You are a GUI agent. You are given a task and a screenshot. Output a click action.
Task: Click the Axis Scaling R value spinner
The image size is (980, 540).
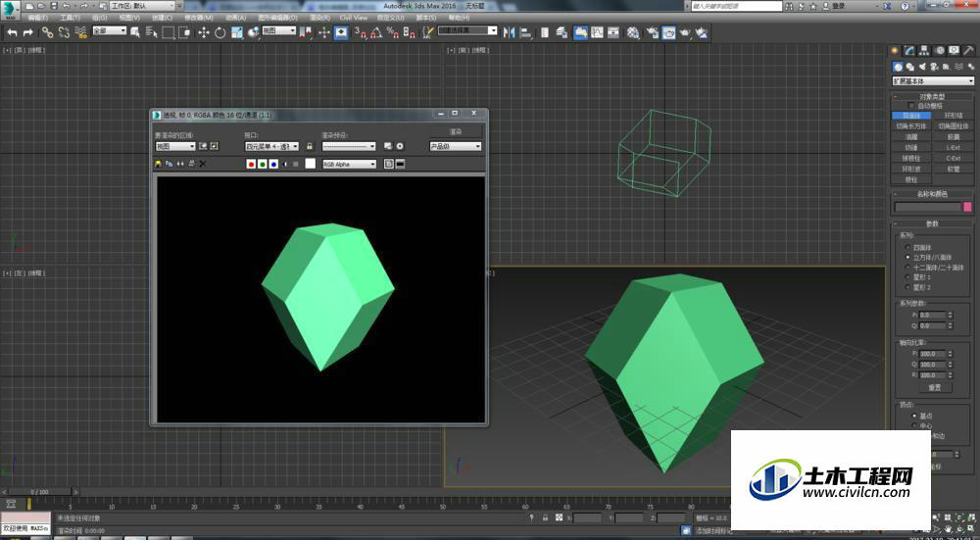[x=951, y=375]
